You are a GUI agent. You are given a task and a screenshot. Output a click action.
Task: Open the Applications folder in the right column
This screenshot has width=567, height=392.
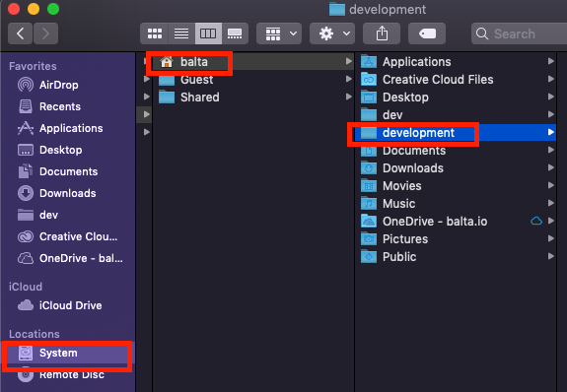(x=456, y=61)
